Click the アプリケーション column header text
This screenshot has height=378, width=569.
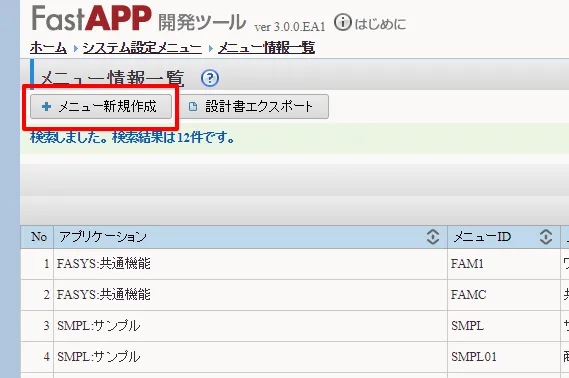pyautogui.click(x=103, y=237)
